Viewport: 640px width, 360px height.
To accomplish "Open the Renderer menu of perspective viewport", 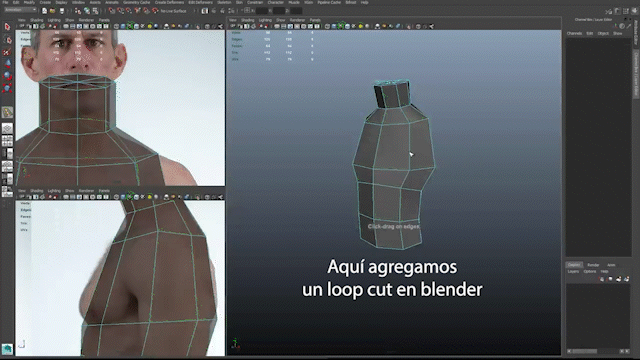I will point(297,20).
